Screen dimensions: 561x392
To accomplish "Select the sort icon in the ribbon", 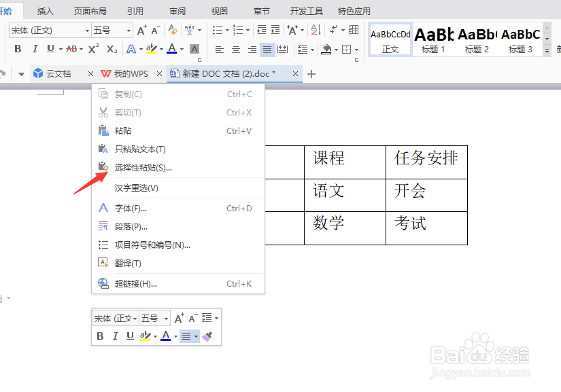I will (313, 30).
